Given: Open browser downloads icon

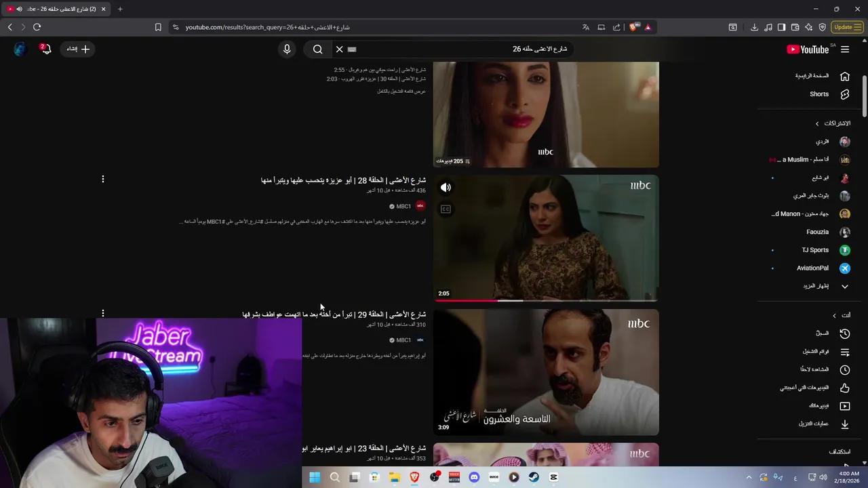Looking at the screenshot, I should [754, 27].
